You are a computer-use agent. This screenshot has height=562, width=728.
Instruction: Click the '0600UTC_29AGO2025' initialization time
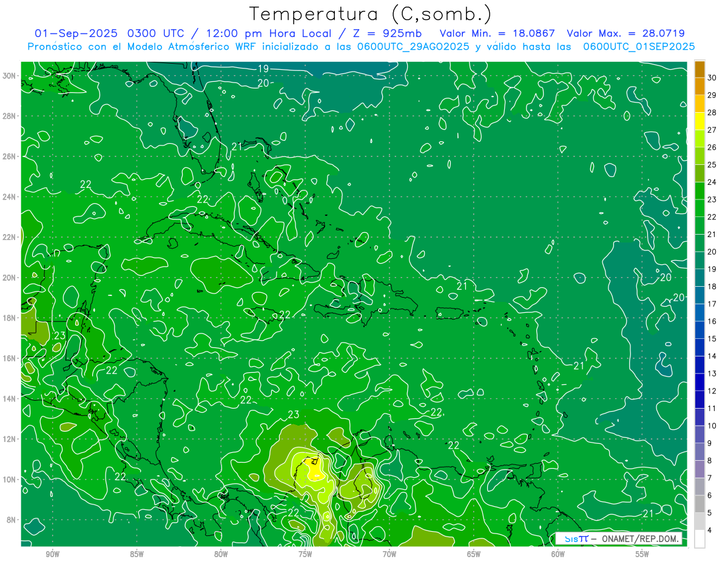413,47
